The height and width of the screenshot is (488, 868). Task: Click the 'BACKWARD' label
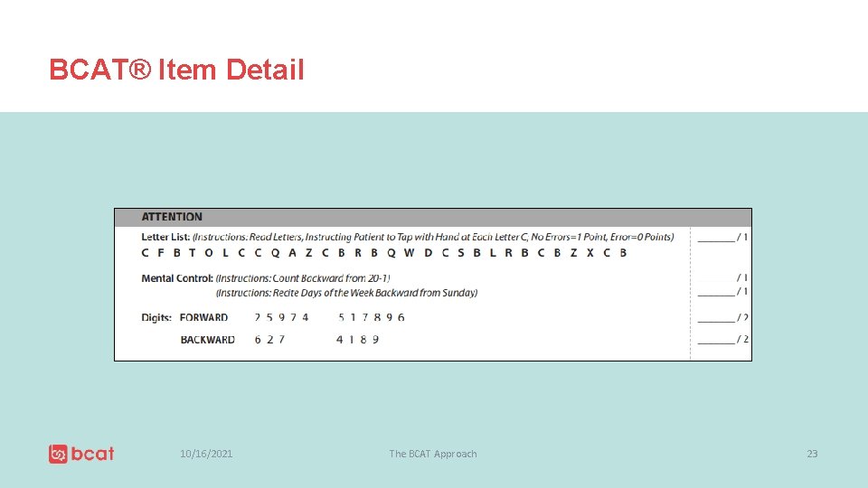tap(208, 340)
